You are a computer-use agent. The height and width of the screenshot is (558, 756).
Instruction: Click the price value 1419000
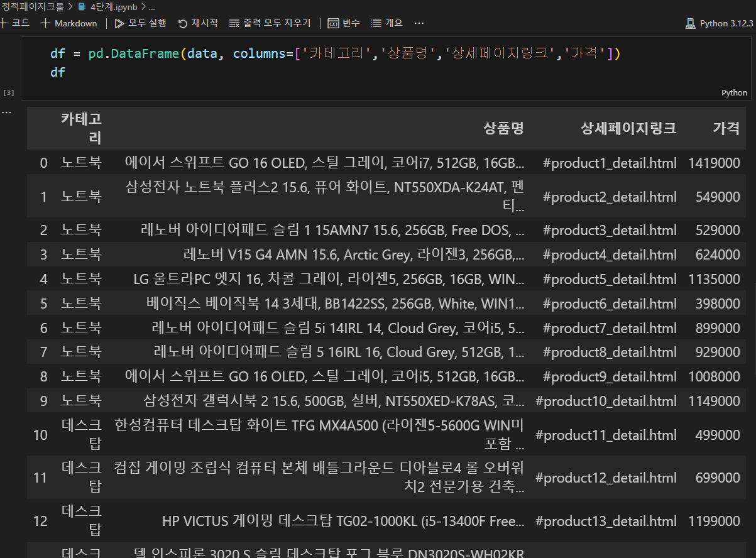pos(714,163)
